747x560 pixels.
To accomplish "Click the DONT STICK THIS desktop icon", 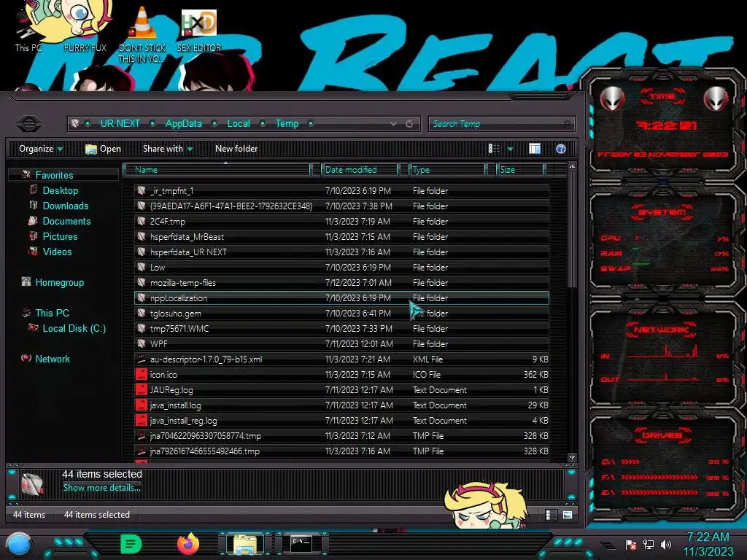I will (x=142, y=35).
